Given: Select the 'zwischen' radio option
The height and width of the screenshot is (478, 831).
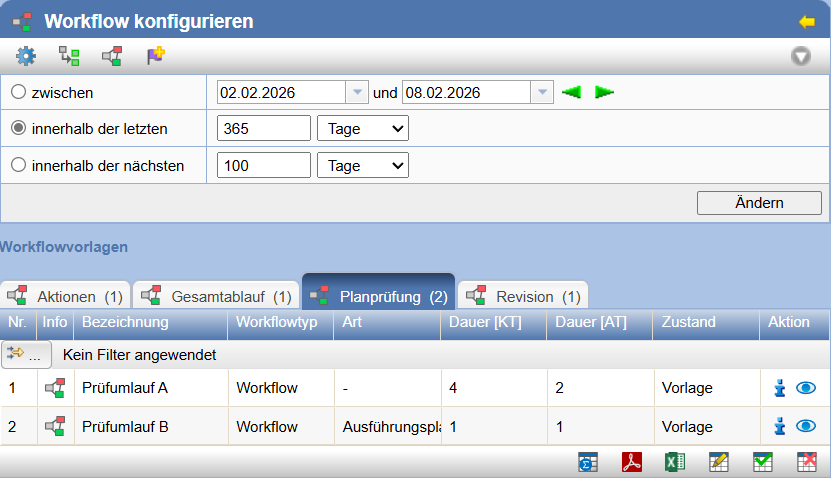Looking at the screenshot, I should click(18, 92).
